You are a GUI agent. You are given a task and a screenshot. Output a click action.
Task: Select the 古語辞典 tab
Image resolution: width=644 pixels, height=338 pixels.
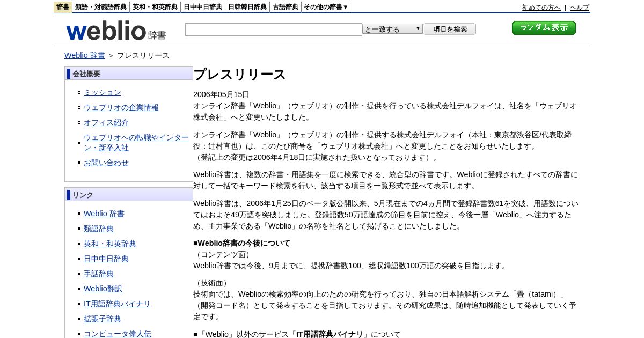coord(286,7)
